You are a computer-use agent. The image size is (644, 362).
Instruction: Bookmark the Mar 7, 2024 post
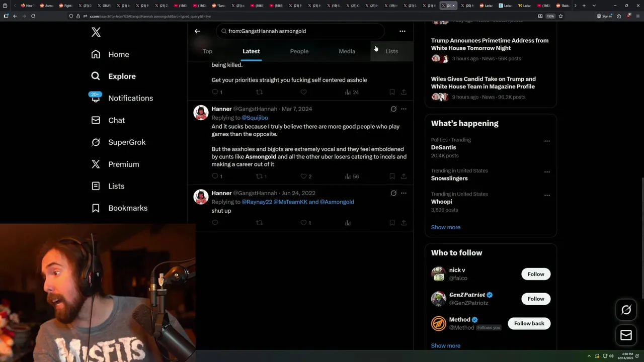point(392,176)
